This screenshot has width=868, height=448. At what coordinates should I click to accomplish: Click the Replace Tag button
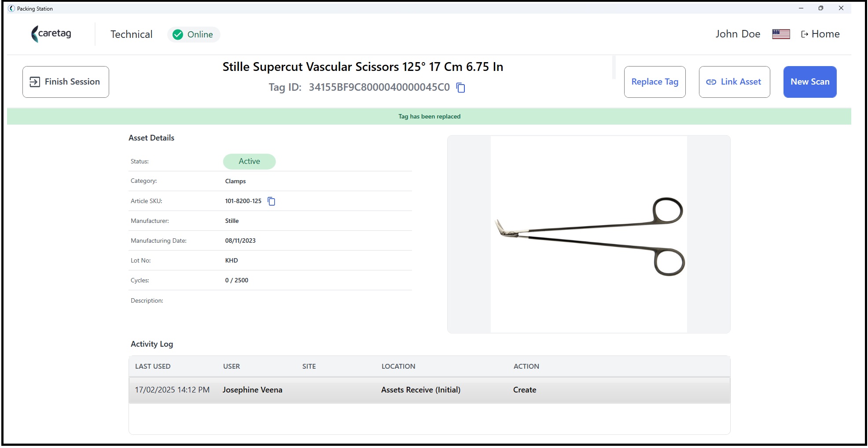coord(655,82)
